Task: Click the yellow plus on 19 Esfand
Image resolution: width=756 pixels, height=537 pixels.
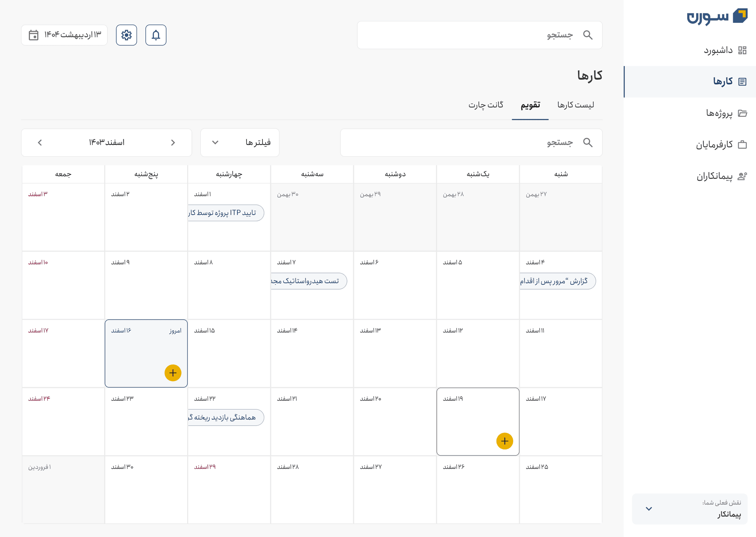Action: click(x=505, y=441)
